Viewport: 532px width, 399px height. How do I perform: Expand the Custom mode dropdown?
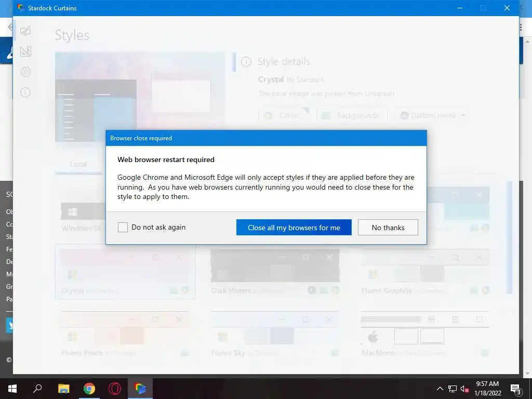pyautogui.click(x=432, y=116)
